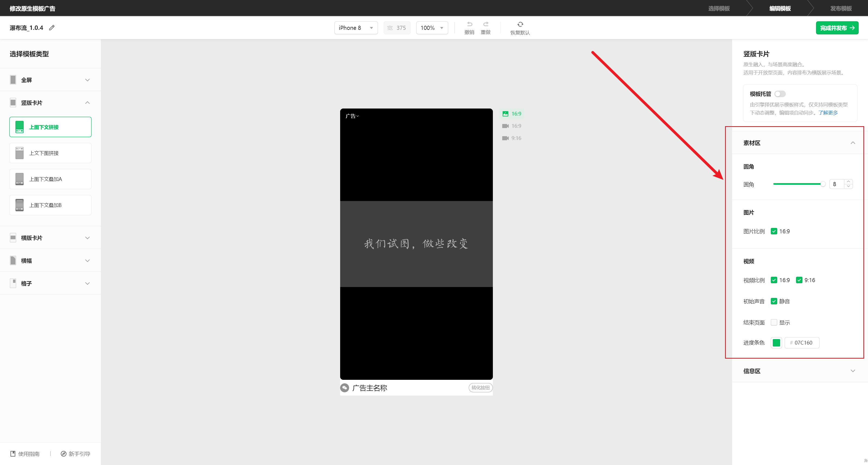
Task: Click the redo (重做) icon
Action: click(x=486, y=24)
